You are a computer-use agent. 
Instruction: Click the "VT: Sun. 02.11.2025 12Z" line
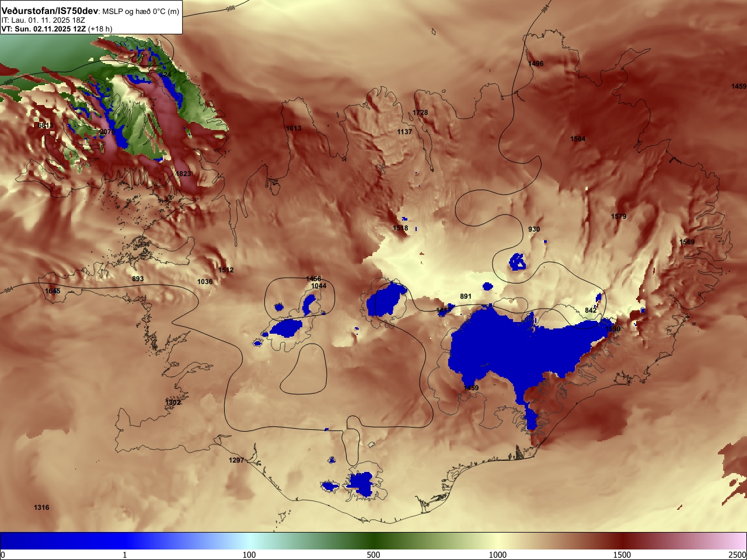pyautogui.click(x=44, y=29)
